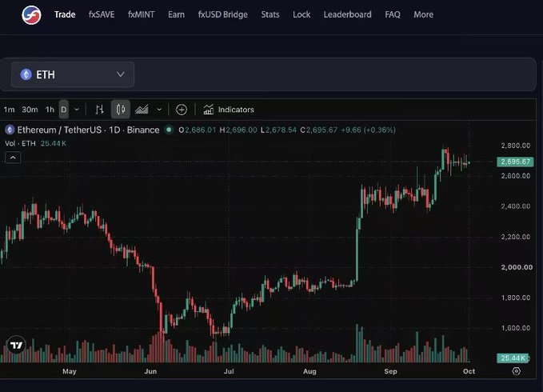Click the Aug label on the time axis
543x392 pixels.
(x=309, y=371)
